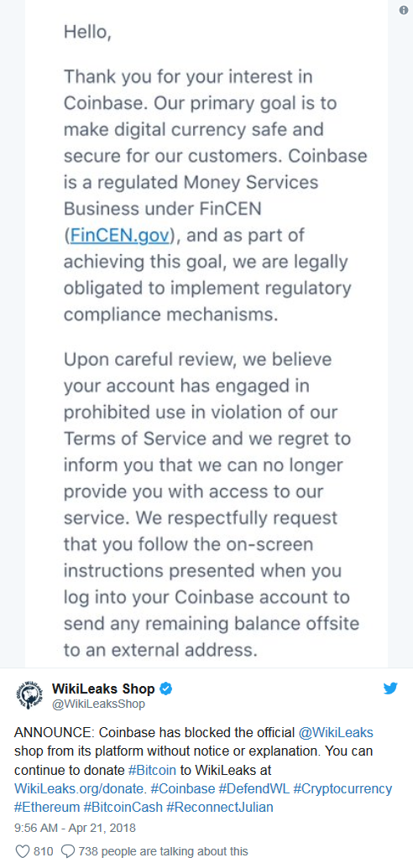Open the #Ethereum hashtag
413x868 pixels.
pyautogui.click(x=46, y=807)
